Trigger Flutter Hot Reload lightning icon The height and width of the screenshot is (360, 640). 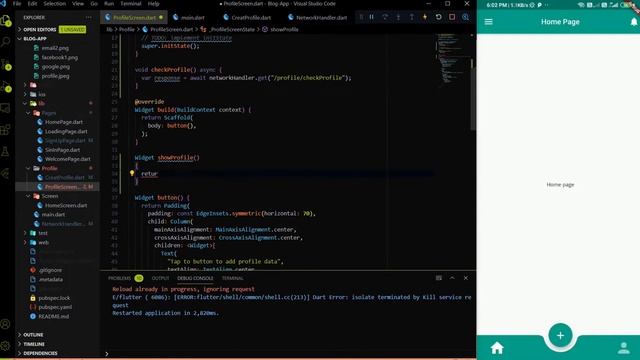tap(425, 17)
